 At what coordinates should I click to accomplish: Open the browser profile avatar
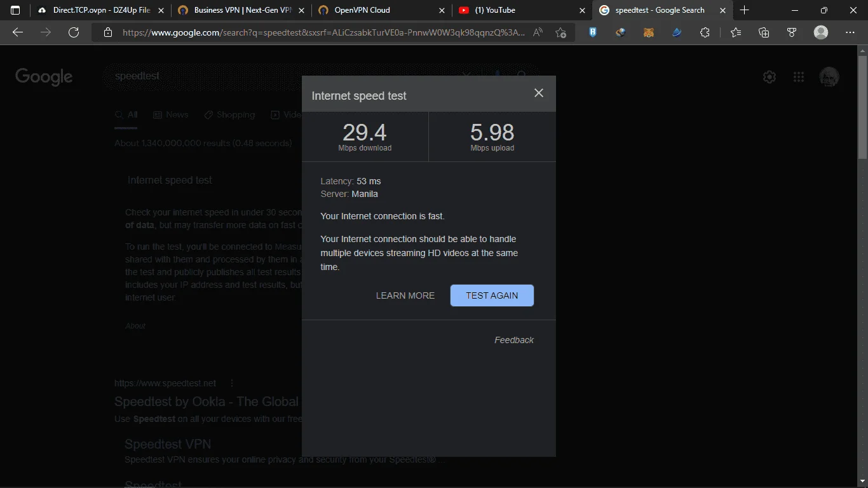821,32
